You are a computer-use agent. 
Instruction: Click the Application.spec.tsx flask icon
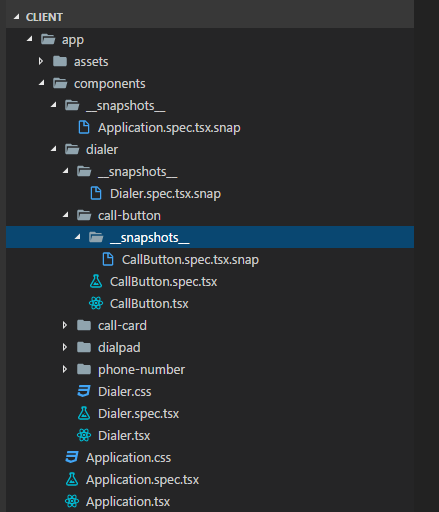(x=72, y=479)
